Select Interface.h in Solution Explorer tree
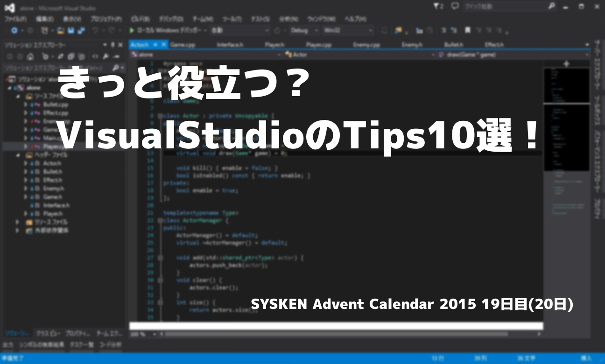The image size is (605, 364). click(x=56, y=205)
